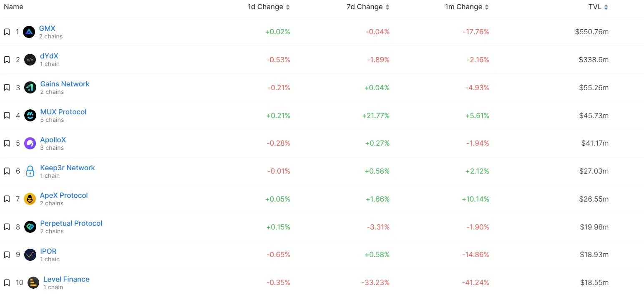The height and width of the screenshot is (295, 644).
Task: Open the IPOR protocol link
Action: coord(48,251)
